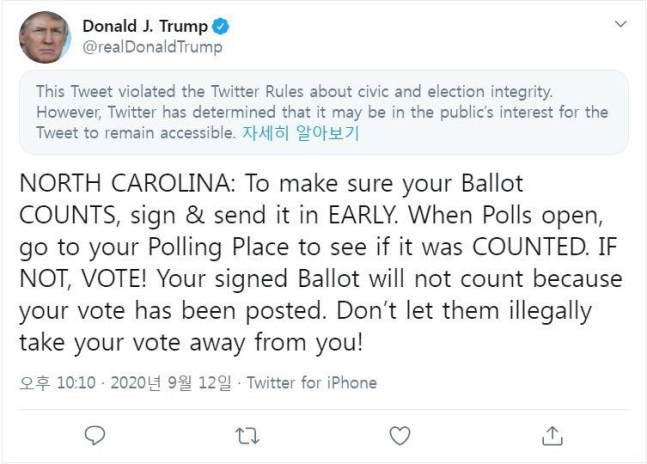Click the @realDonaldTrump handle

tap(153, 47)
